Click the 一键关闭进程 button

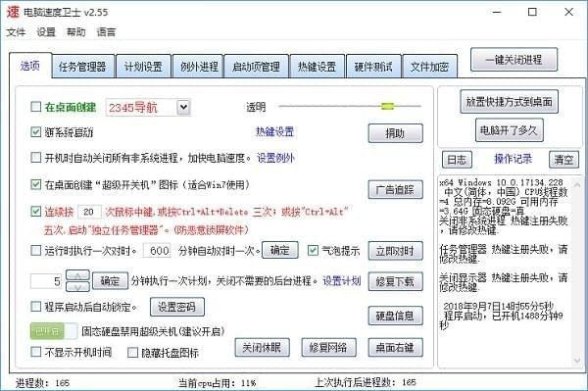tap(514, 59)
